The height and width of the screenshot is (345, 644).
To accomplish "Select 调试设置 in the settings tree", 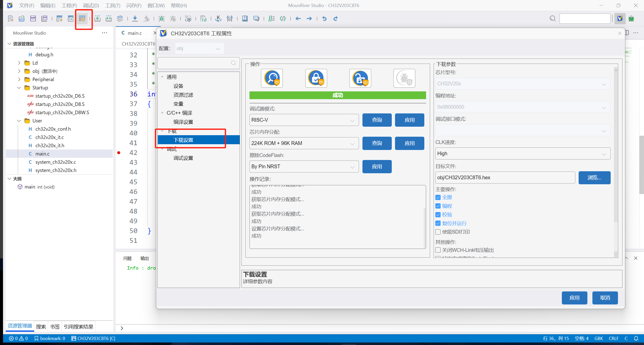I will tap(183, 158).
